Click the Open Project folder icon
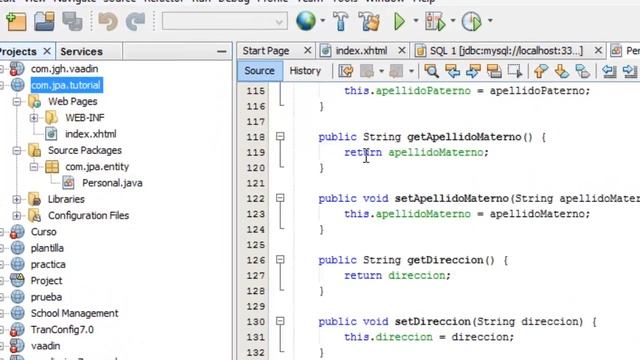Viewport: 640px width, 360px height. tap(44, 21)
